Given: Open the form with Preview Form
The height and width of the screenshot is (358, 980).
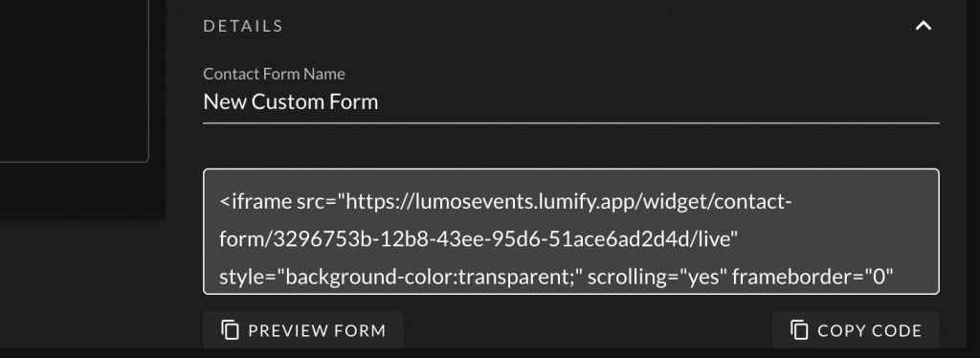Looking at the screenshot, I should [303, 330].
